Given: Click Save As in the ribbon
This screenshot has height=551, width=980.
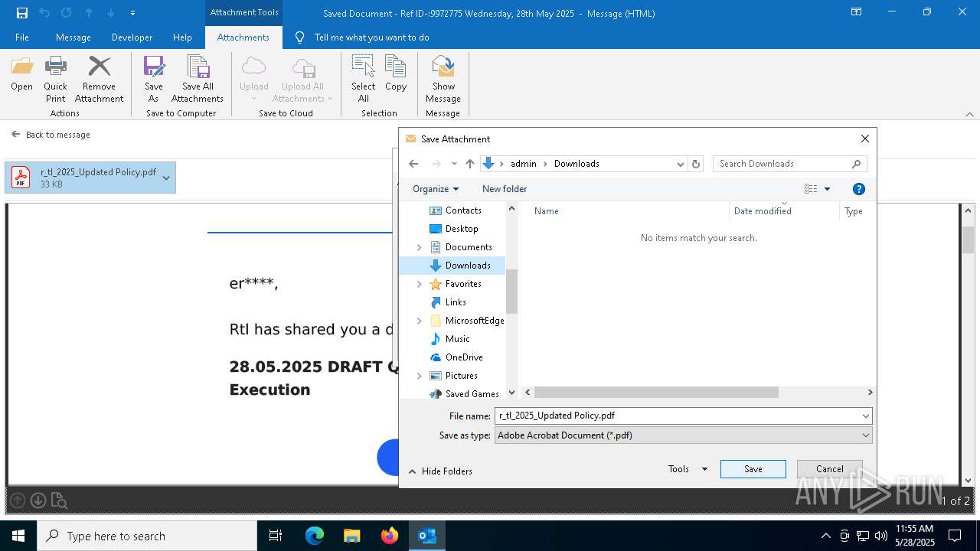Looking at the screenshot, I should 154,79.
